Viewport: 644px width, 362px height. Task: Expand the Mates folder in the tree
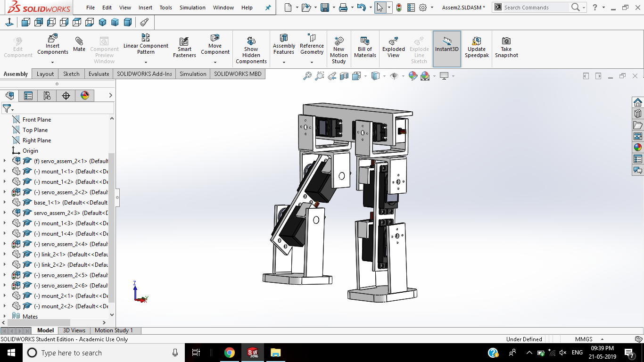5,317
